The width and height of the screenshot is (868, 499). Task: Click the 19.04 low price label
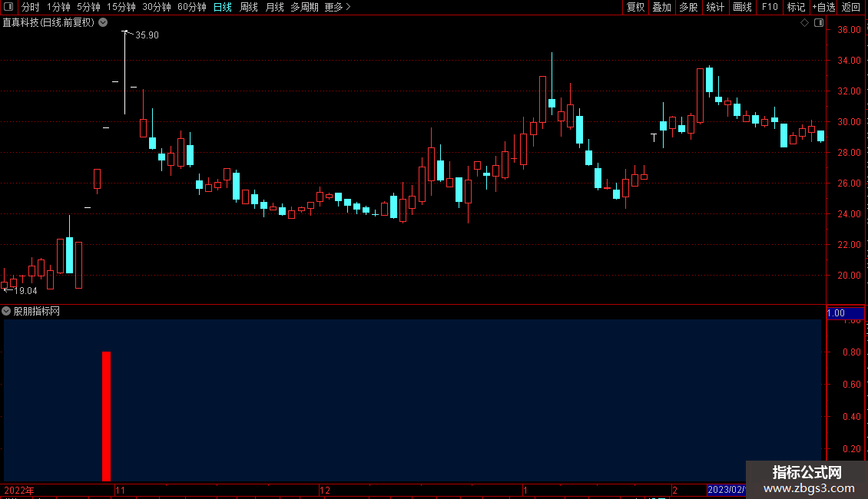pos(25,290)
